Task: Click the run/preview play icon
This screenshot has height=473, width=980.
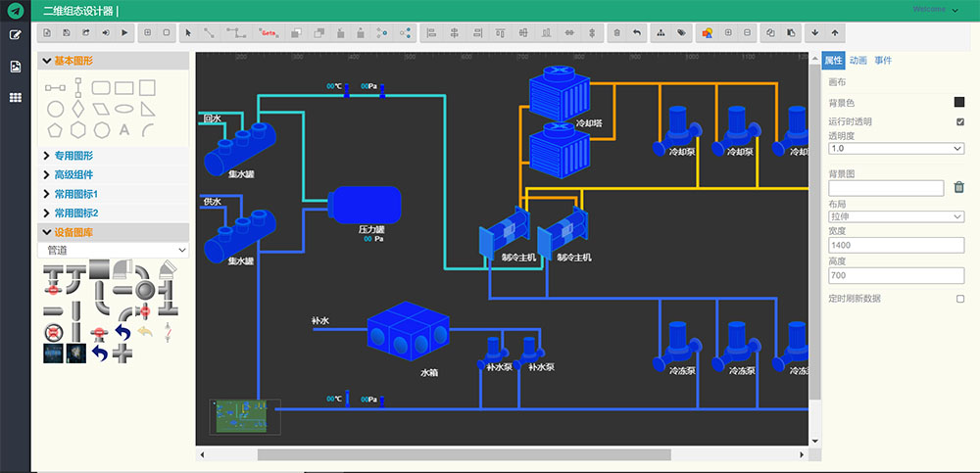Action: point(124,32)
